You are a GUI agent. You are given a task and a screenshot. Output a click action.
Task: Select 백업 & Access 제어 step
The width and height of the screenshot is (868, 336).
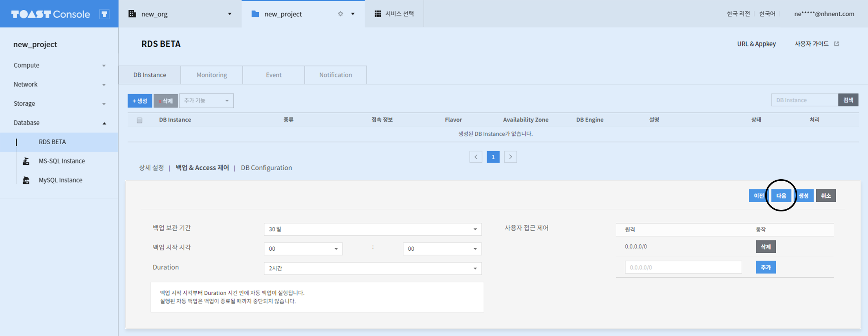click(202, 168)
